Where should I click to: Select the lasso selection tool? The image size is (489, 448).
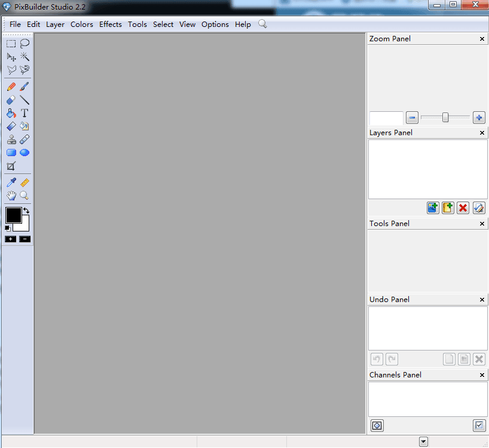click(25, 43)
